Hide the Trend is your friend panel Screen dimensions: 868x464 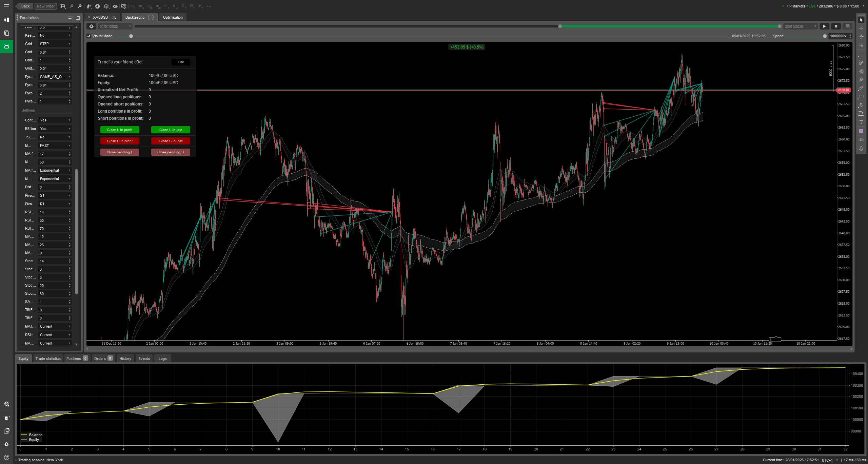[181, 62]
